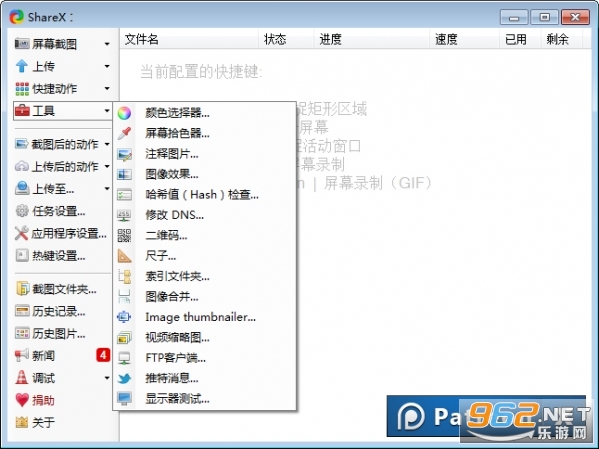Click the 文件名 column header
599x449 pixels.
(190, 39)
